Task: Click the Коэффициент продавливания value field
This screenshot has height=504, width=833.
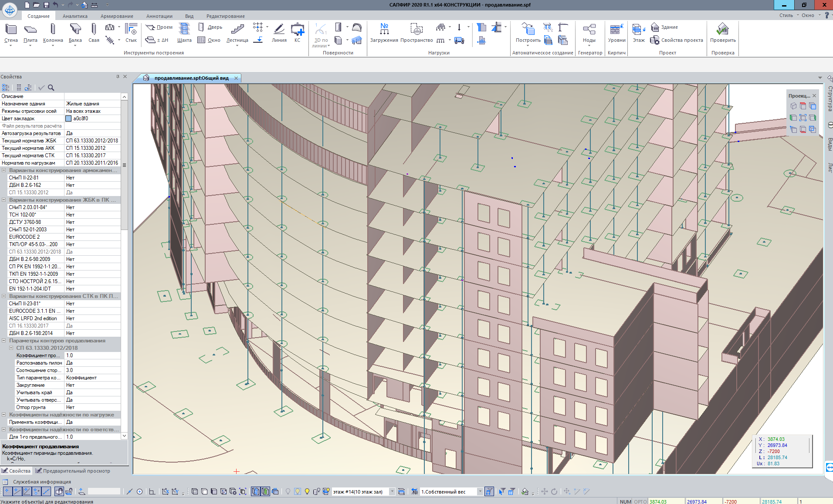Action: [x=92, y=355]
